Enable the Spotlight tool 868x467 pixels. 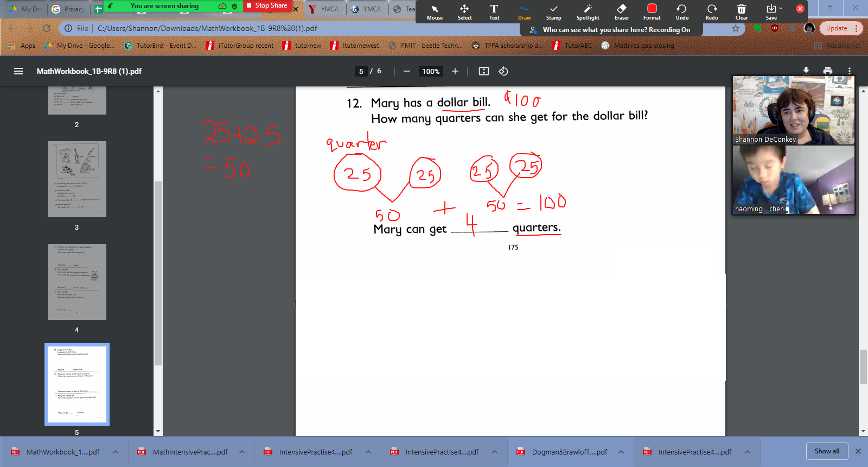(588, 12)
